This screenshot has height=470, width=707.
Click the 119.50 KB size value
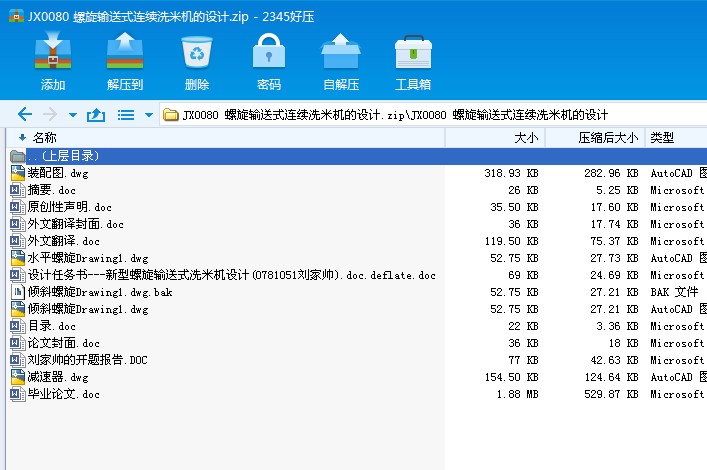click(x=511, y=241)
